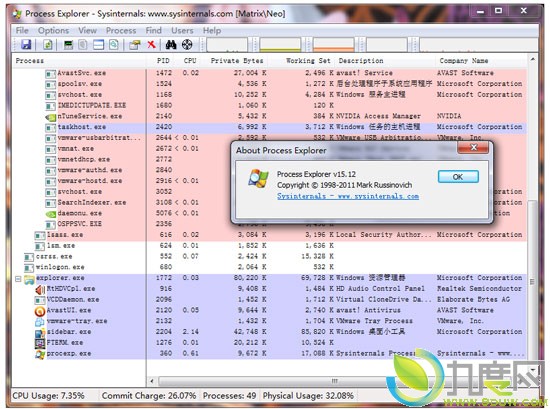Toggle process tree view icon
Screen dimensions: 550x409
83,45
